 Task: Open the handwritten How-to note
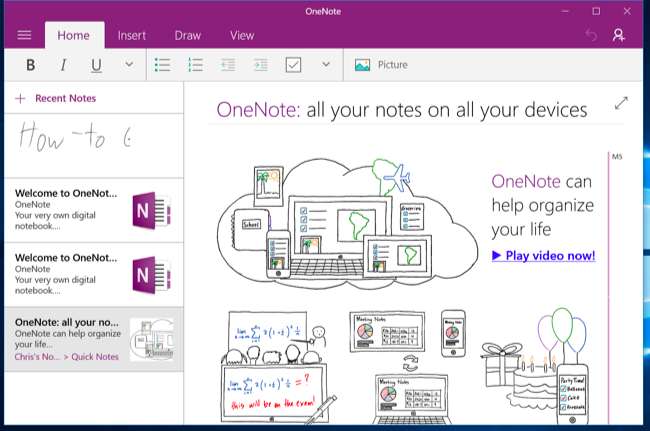92,143
